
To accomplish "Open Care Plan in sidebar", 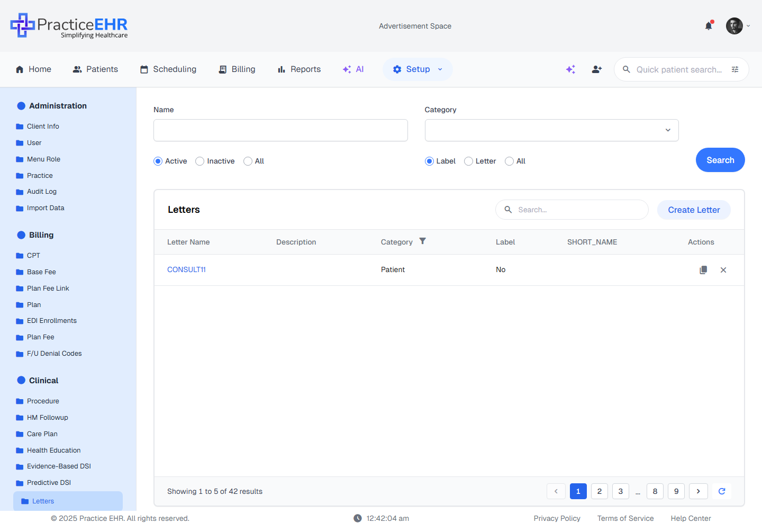I will (x=37, y=434).
